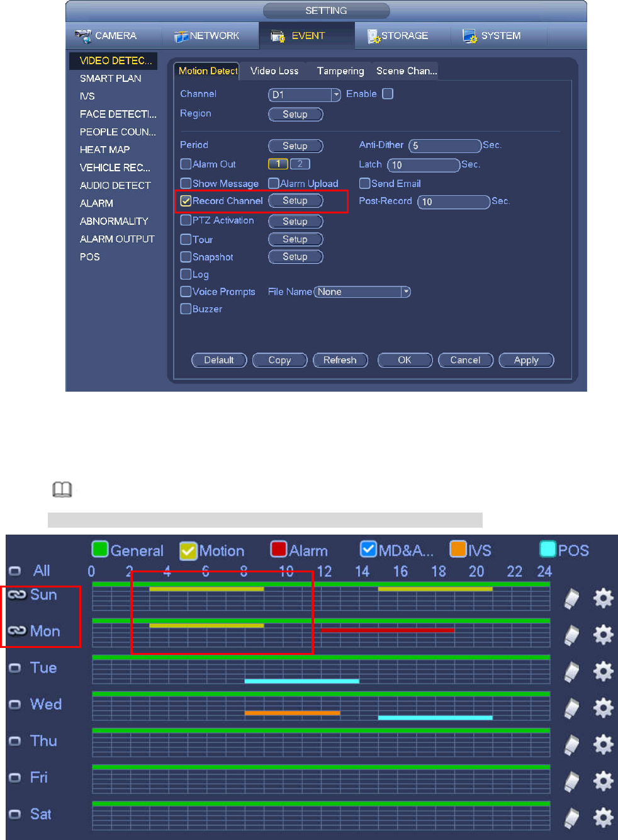Click the Default button

click(219, 360)
